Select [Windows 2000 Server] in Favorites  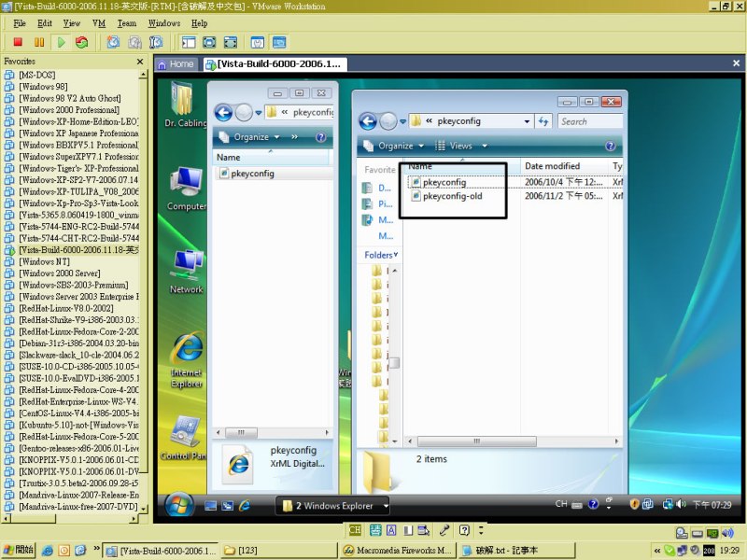(60, 273)
